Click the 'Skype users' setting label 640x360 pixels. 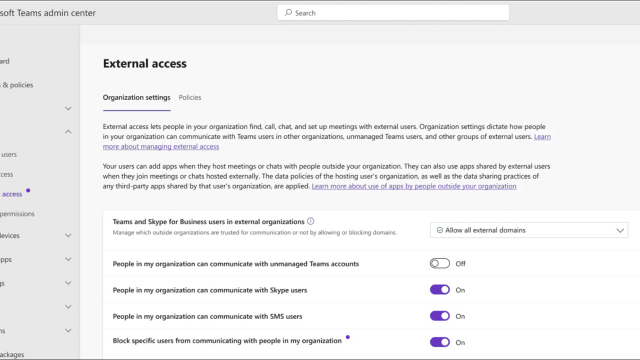tap(210, 290)
